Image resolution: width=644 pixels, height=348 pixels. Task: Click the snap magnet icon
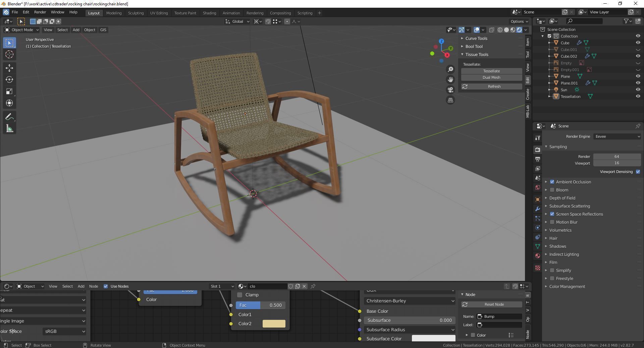268,21
